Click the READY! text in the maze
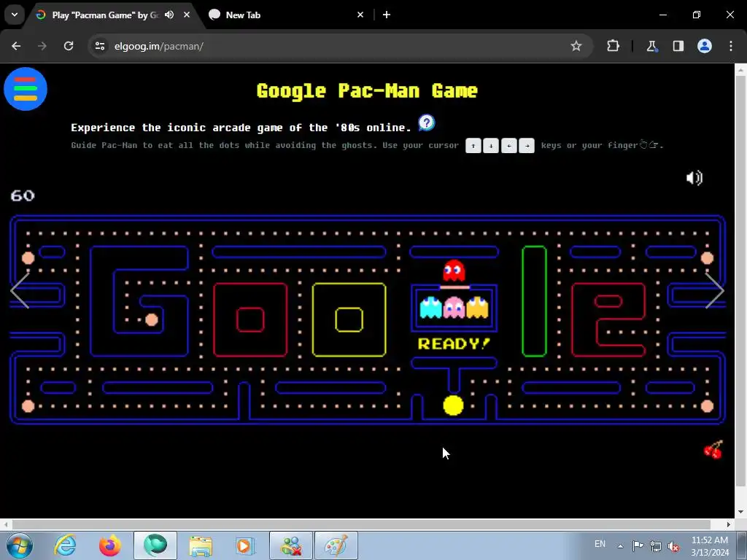The width and height of the screenshot is (747, 560). point(454,344)
